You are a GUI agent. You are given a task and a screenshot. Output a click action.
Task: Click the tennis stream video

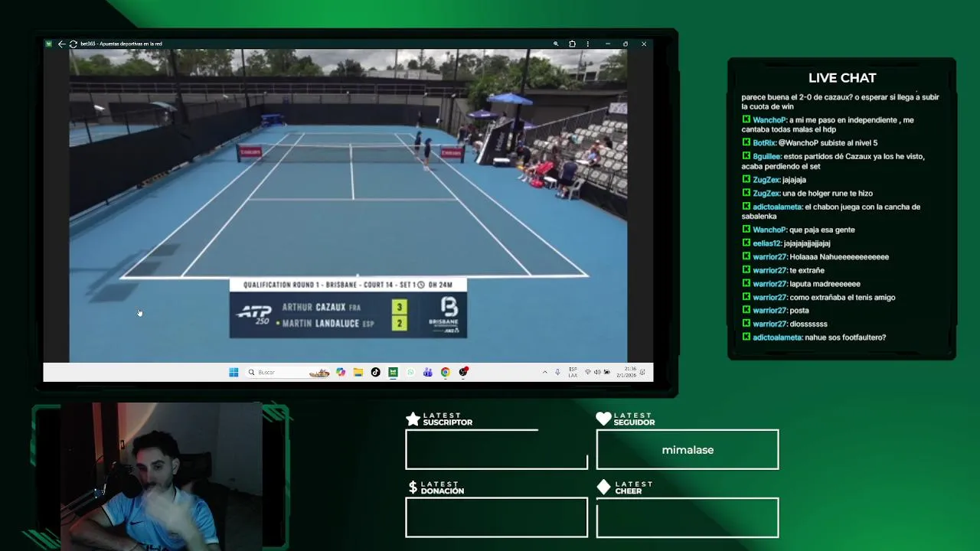pyautogui.click(x=348, y=205)
